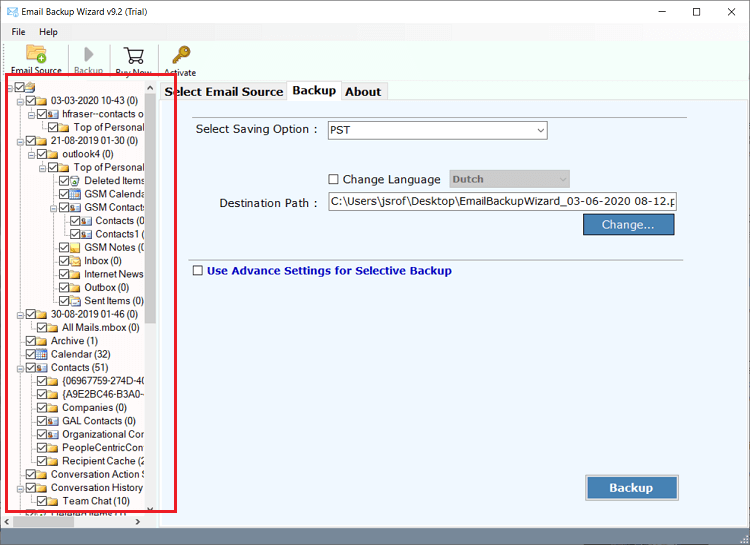Screen dimensions: 750x545
Task: Uncheck the Inbox (0) checkbox
Action: pos(64,261)
